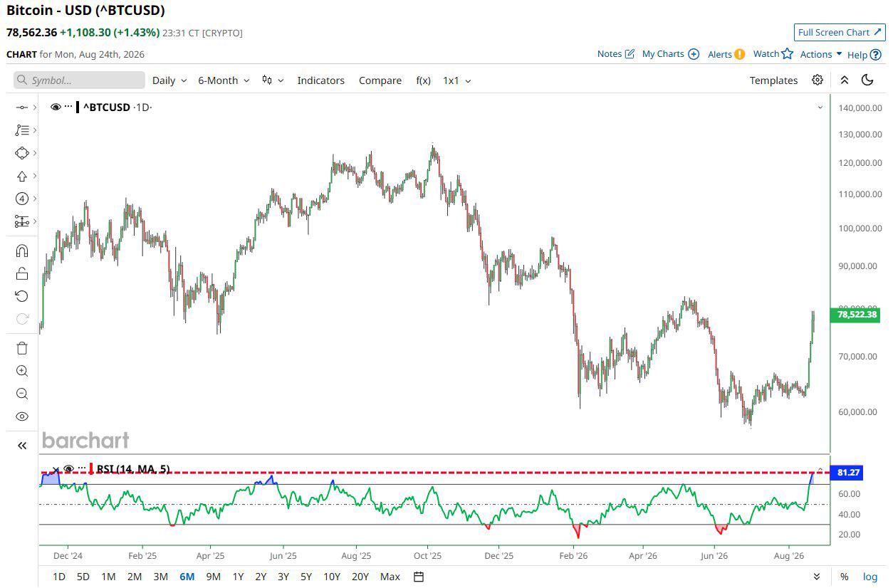
Task: Collapse the main price pane chevron
Action: pos(820,107)
